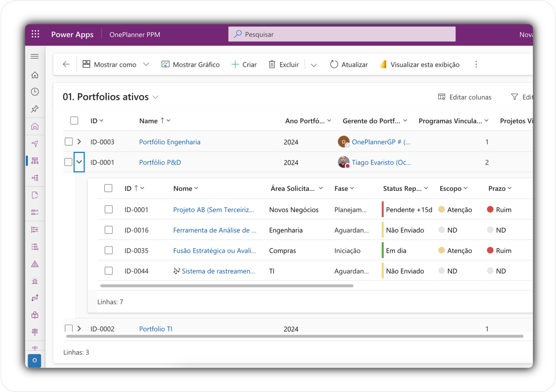Open Recent items clock icon
The height and width of the screenshot is (392, 556).
35,92
